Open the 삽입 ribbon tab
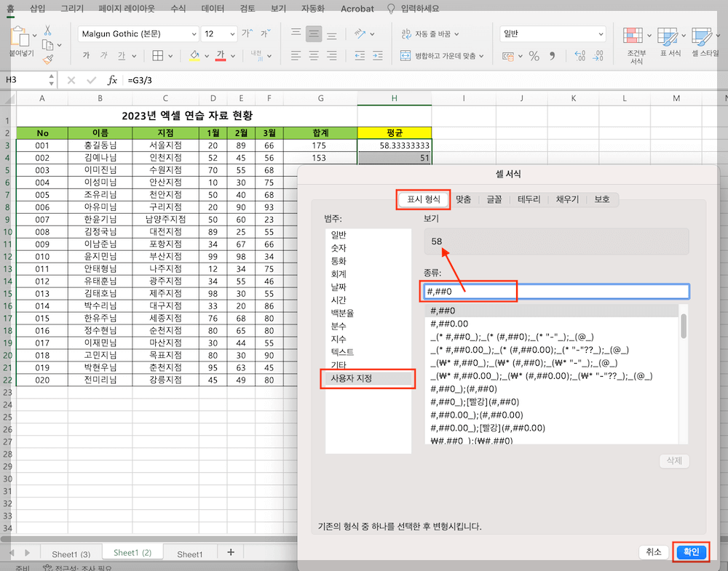728x571 pixels. (38, 8)
